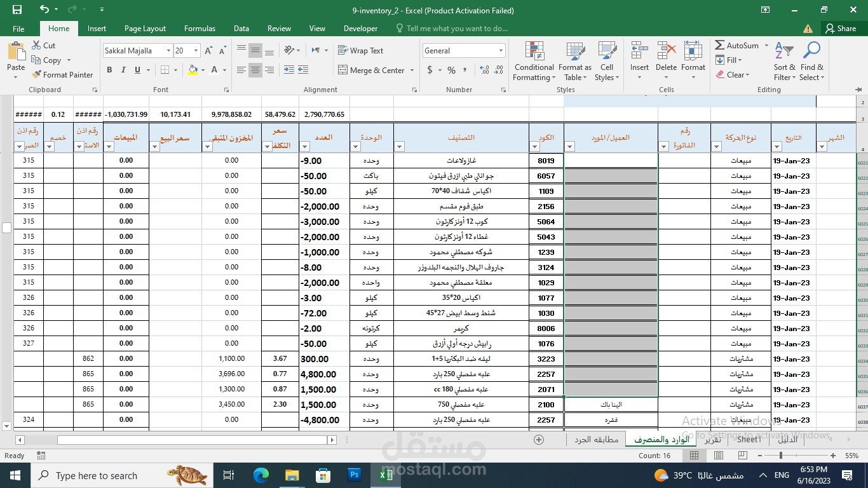Click the Insert cells button
This screenshot has height=488, width=868.
click(639, 61)
